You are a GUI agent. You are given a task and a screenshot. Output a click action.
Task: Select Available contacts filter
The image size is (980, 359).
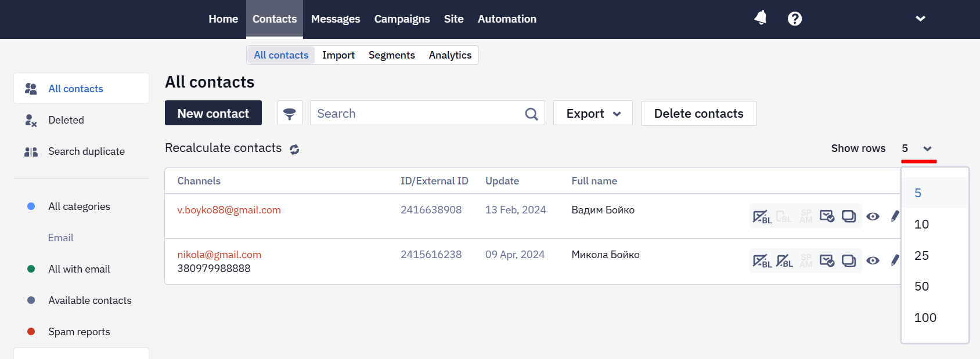(90, 300)
